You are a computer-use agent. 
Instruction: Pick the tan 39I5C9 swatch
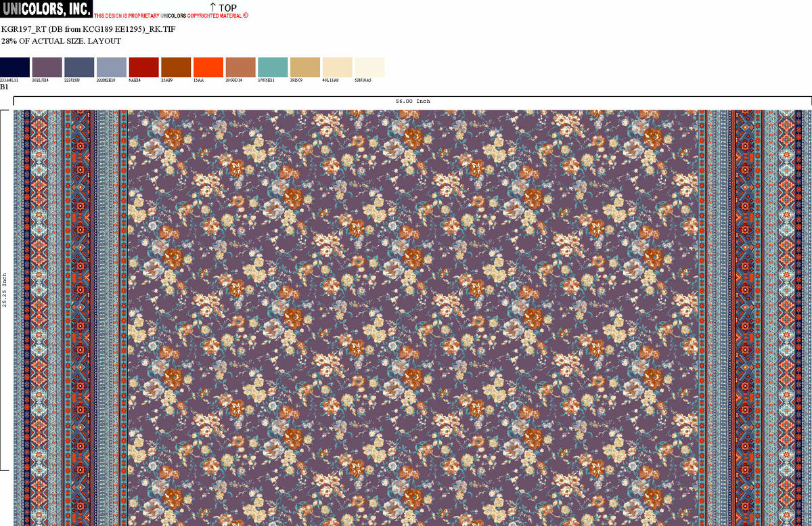(305, 67)
